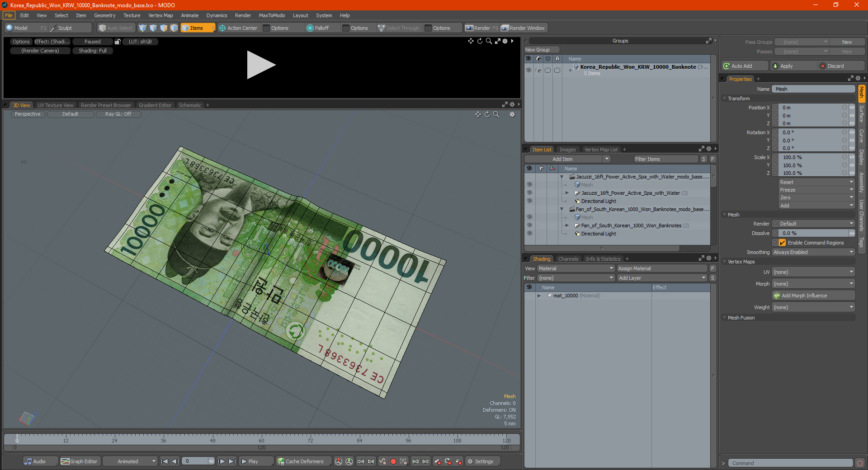Toggle Options checkbox next to Action Center
Image resolution: width=868 pixels, height=470 pixels.
[267, 28]
